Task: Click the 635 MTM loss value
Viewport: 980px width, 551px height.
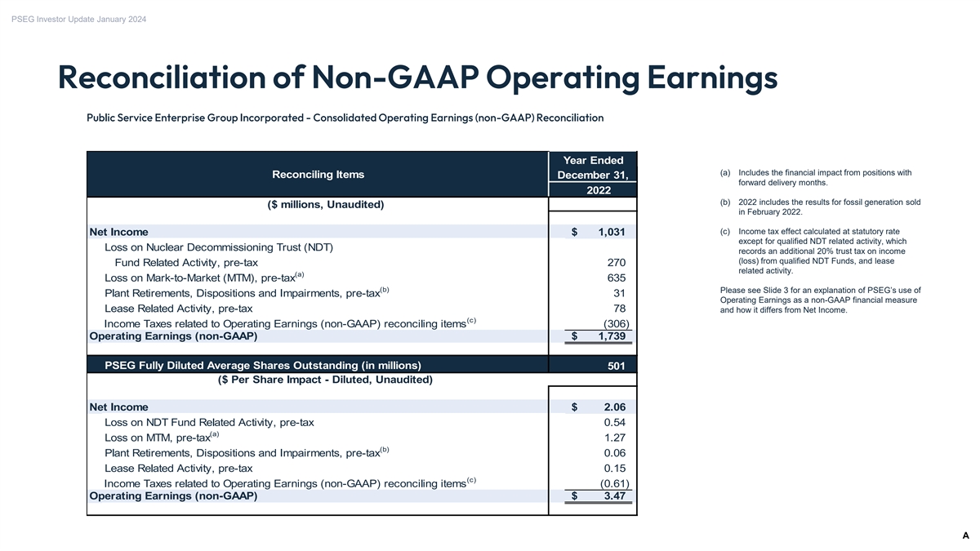Action: tap(616, 278)
